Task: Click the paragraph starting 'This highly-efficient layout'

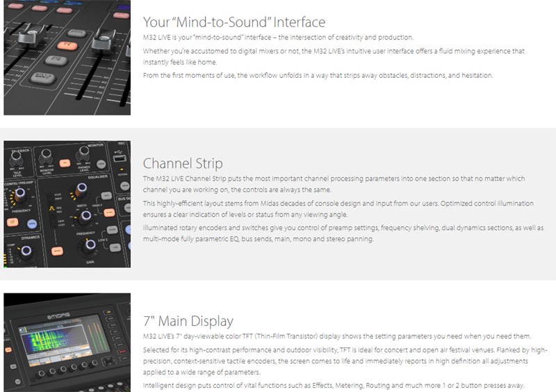Action: [338, 209]
